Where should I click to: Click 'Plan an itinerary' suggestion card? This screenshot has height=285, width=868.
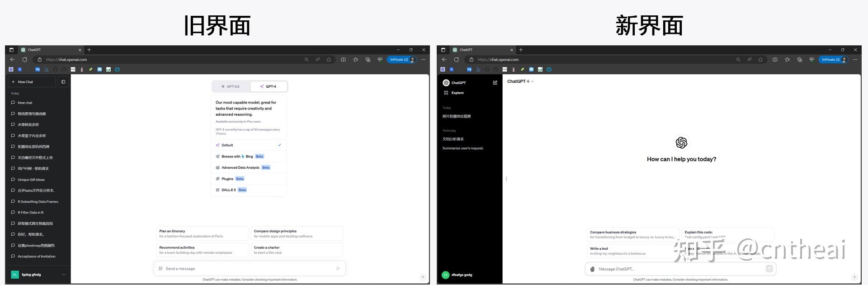point(203,233)
